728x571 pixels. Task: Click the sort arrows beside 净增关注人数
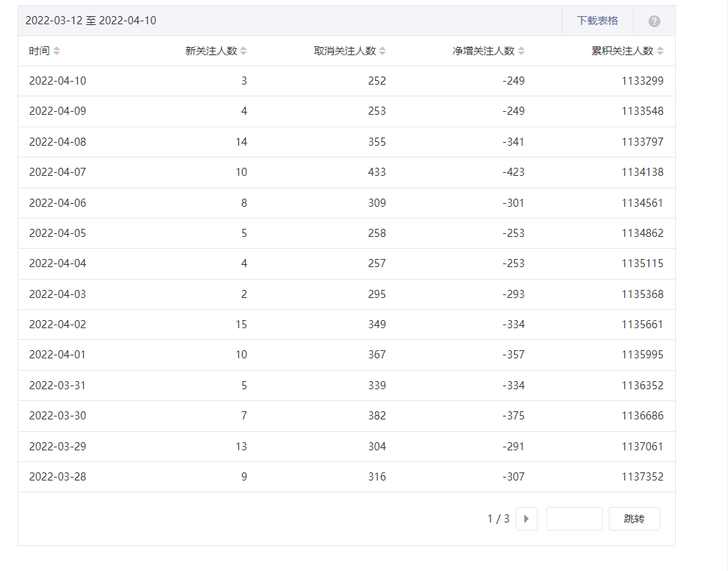coord(521,52)
